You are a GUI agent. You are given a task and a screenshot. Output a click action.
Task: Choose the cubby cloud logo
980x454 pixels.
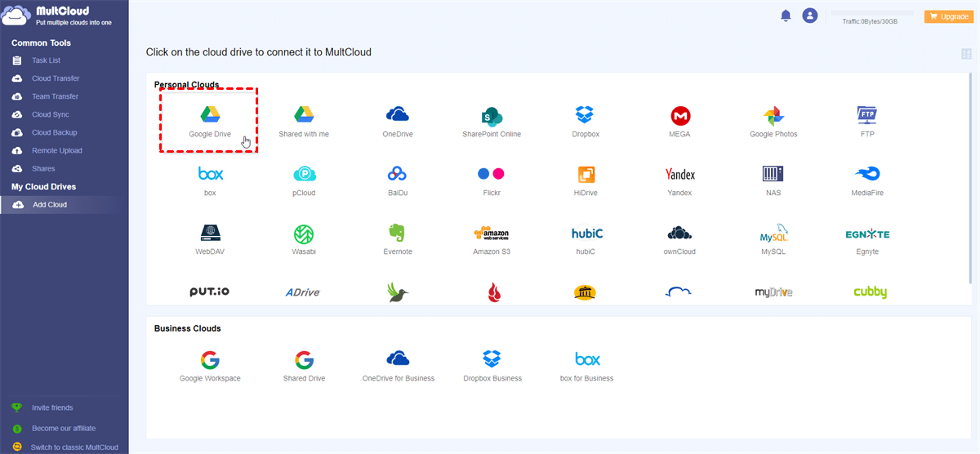[x=870, y=292]
